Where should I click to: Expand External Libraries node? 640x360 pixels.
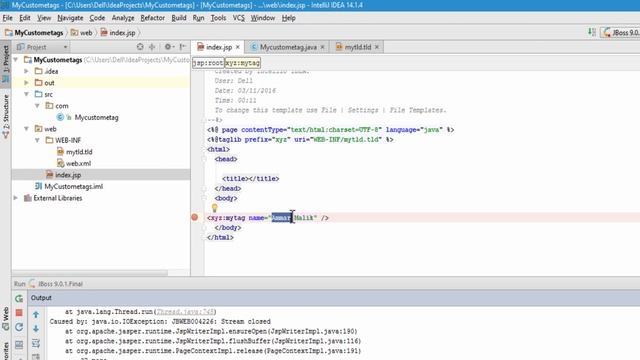click(16, 198)
